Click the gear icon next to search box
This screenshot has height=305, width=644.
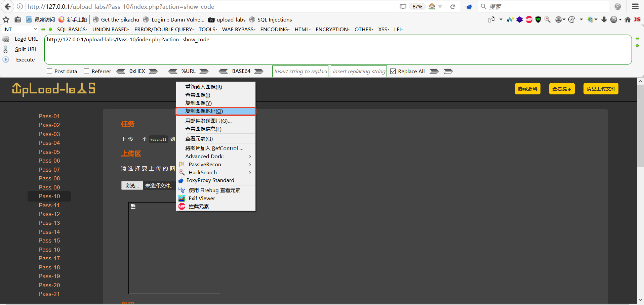coord(618,6)
